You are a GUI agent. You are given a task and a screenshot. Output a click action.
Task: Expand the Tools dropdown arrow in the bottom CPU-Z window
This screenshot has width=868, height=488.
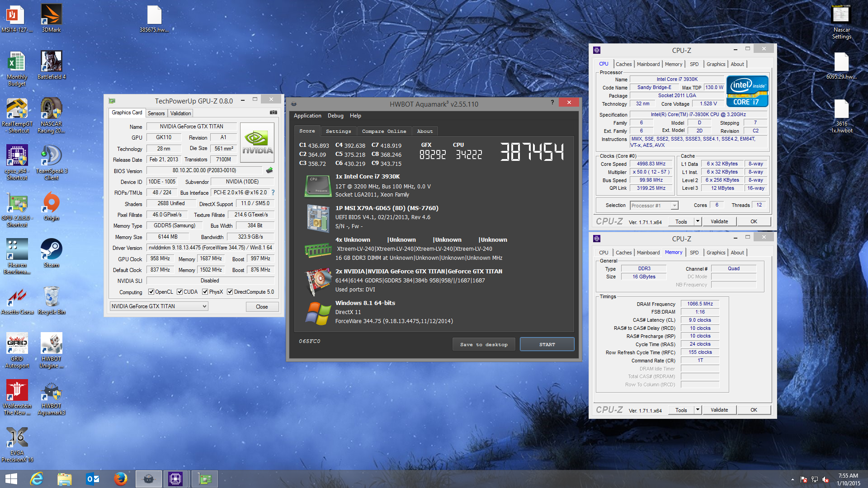tap(698, 410)
